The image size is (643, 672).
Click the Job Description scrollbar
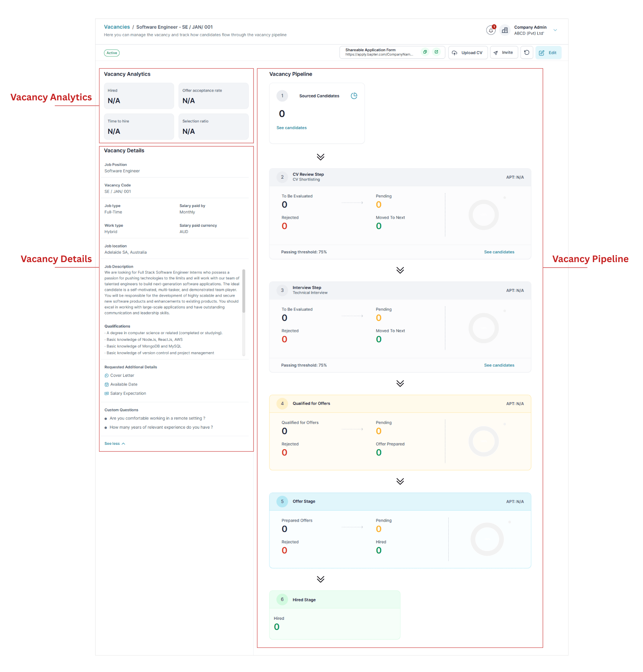click(244, 291)
